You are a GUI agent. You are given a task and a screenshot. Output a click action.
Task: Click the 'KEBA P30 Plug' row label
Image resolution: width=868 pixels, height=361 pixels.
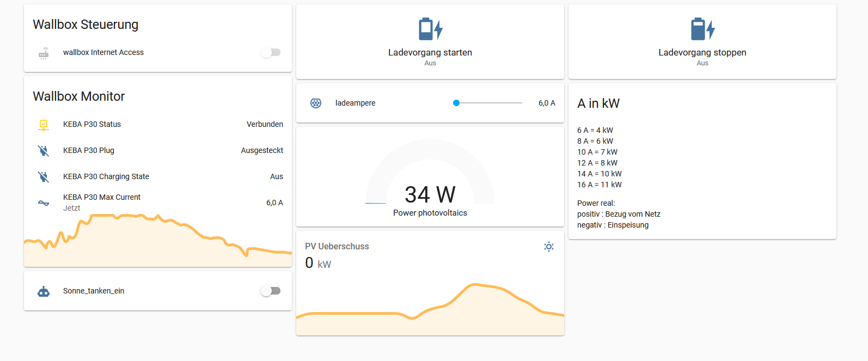tap(89, 151)
